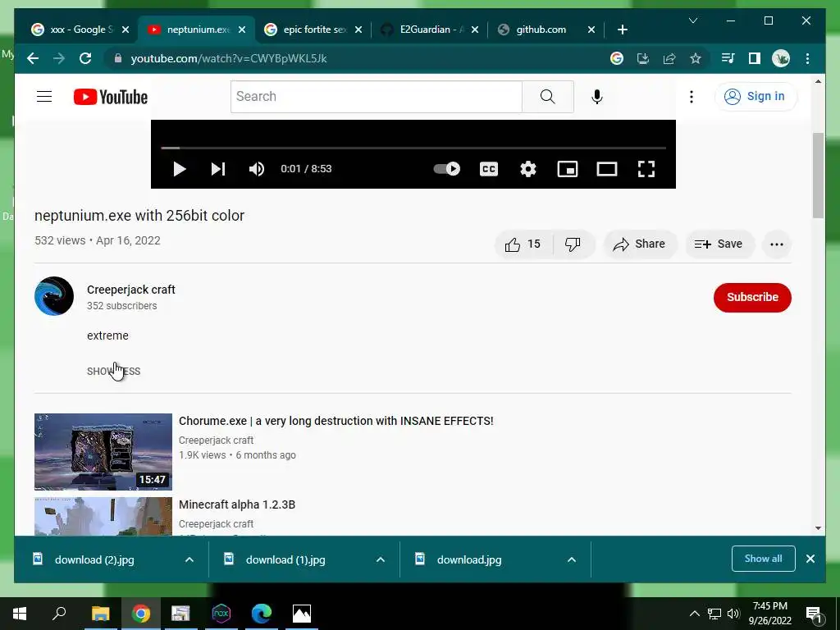
Task: Switch to theater mode
Action: click(607, 169)
